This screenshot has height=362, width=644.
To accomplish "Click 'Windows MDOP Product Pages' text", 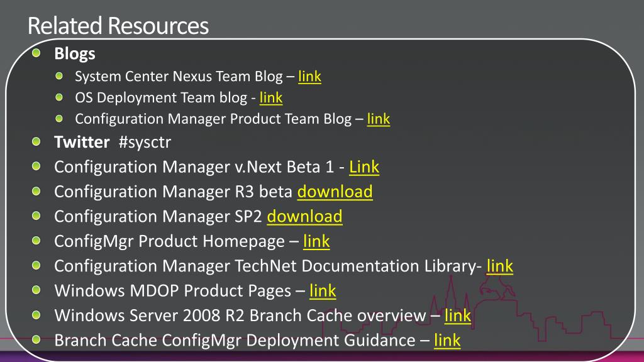I will coord(173,290).
